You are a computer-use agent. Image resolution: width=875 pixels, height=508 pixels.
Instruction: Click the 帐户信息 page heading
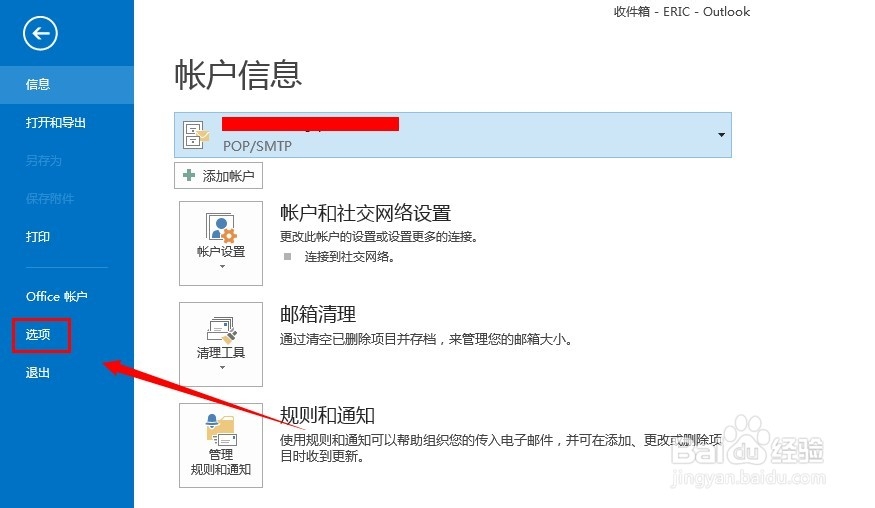tap(238, 75)
